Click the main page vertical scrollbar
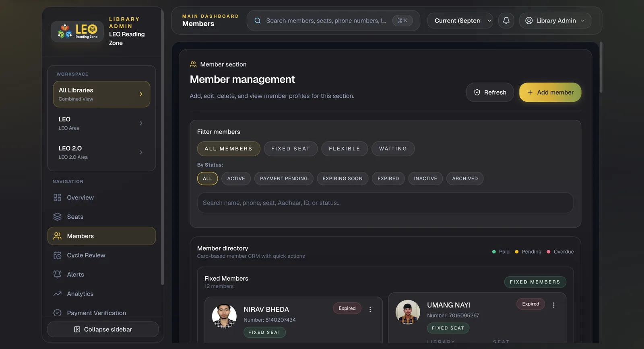Image resolution: width=644 pixels, height=349 pixels. coord(601,67)
